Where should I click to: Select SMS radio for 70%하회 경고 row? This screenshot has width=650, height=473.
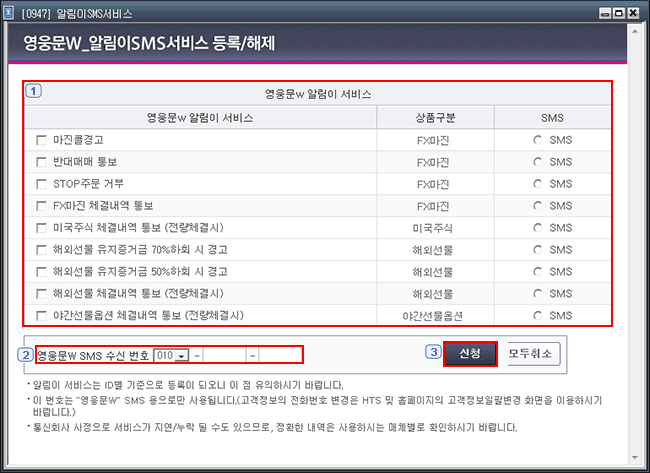point(538,250)
